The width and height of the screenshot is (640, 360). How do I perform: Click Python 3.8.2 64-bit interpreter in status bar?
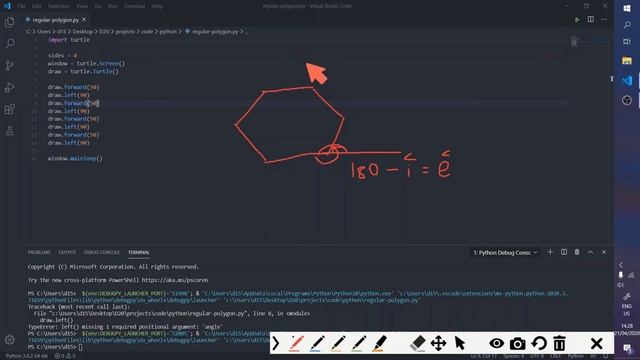click(27, 356)
